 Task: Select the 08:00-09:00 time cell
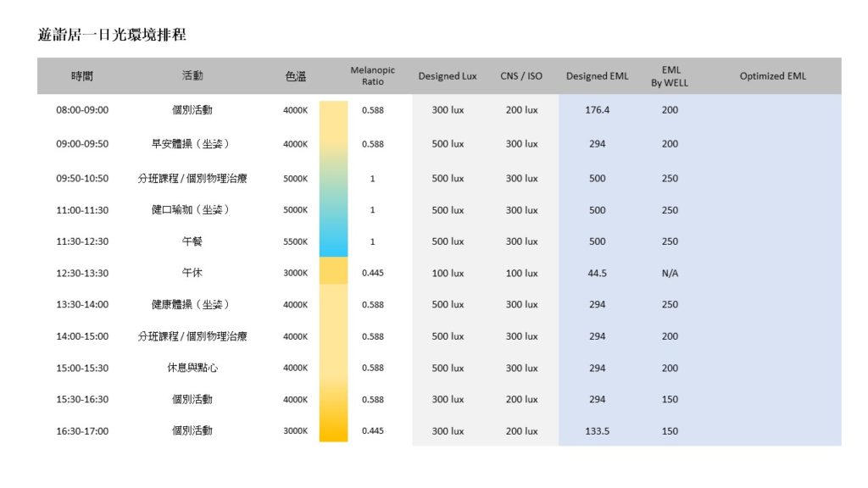point(82,110)
